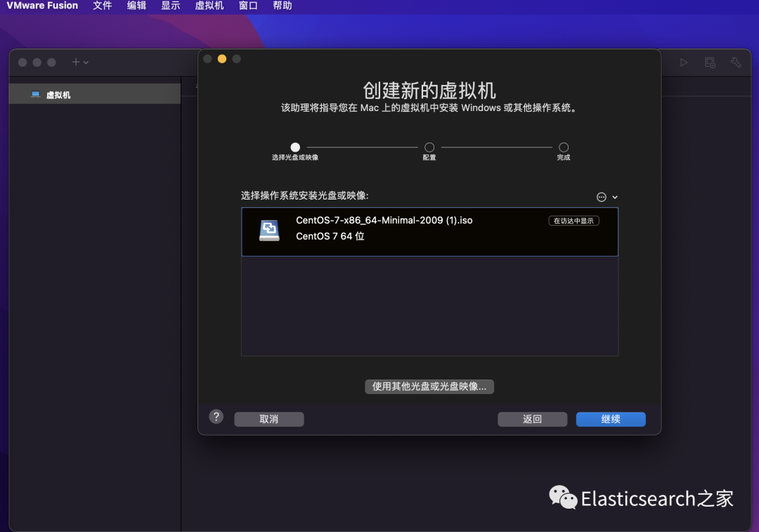Click the plus add button in library toolbar

80,62
